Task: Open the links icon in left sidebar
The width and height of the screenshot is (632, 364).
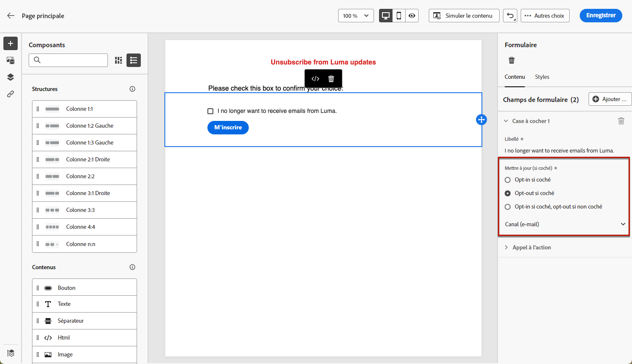Action: [x=11, y=94]
